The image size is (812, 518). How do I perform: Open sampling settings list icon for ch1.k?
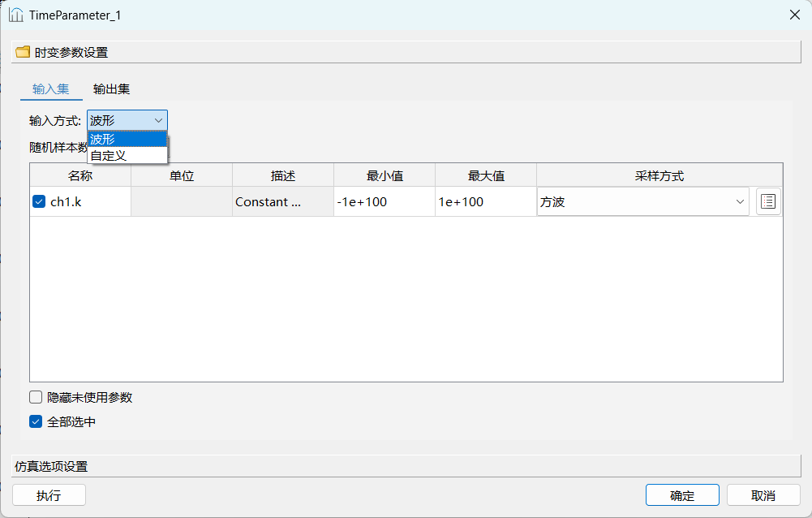[768, 201]
